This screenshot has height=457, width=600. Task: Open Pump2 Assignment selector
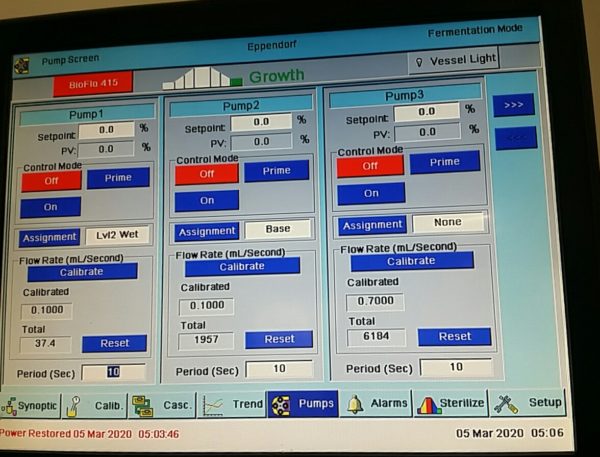tap(206, 231)
